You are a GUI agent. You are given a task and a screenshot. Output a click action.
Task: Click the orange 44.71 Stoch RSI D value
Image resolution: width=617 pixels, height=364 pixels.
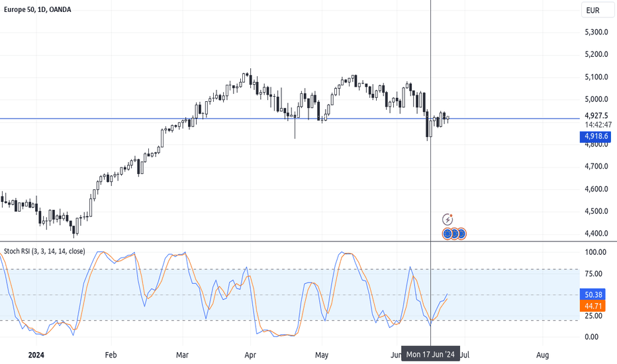point(593,306)
